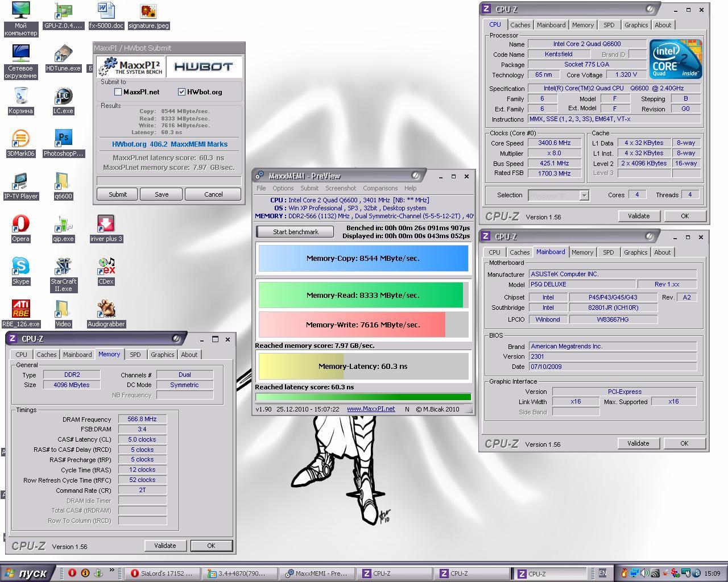Open GPU-Z.0.4 desktop icon
Image resolution: width=728 pixels, height=582 pixels.
[63, 15]
